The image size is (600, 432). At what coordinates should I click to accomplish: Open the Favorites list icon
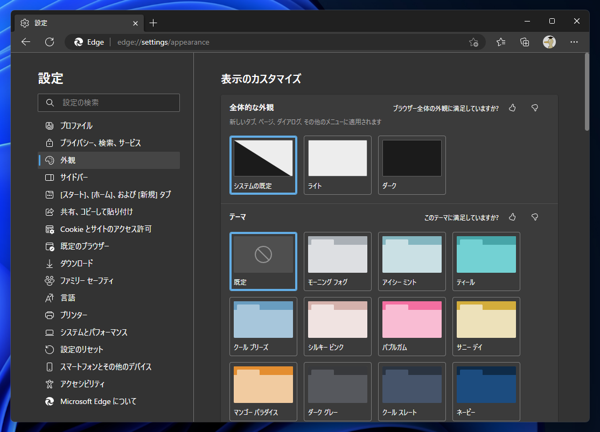[x=501, y=42]
